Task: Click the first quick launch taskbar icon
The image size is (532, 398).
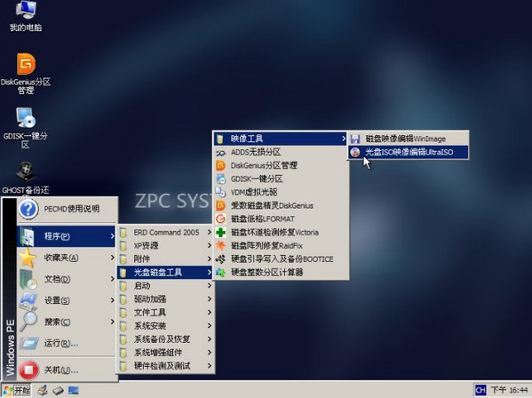Action: coord(43,391)
